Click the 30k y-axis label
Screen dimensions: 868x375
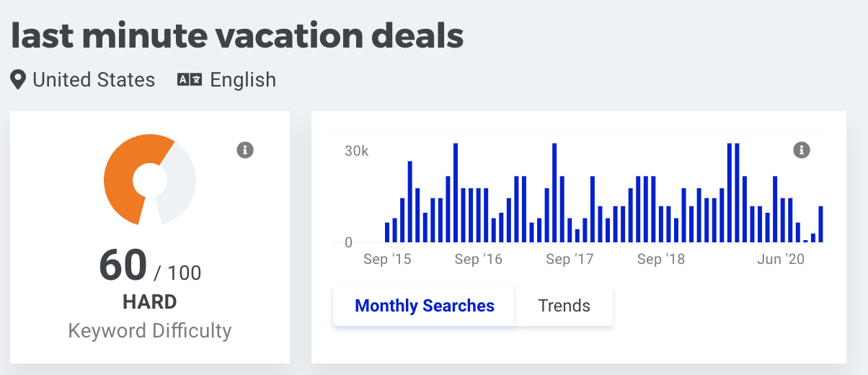pyautogui.click(x=356, y=151)
